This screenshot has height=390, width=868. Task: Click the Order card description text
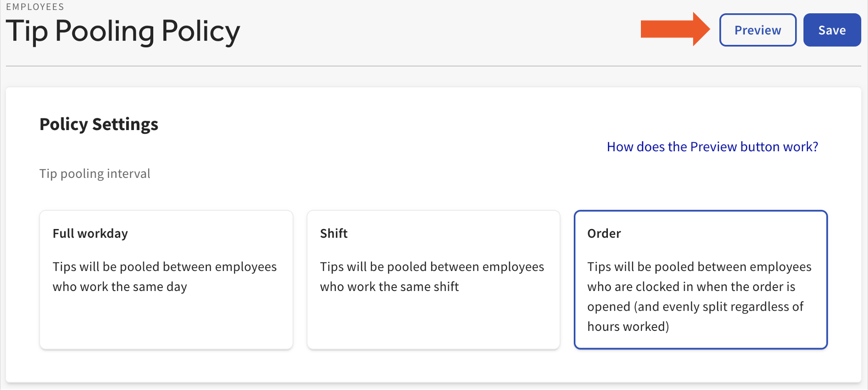click(x=699, y=296)
